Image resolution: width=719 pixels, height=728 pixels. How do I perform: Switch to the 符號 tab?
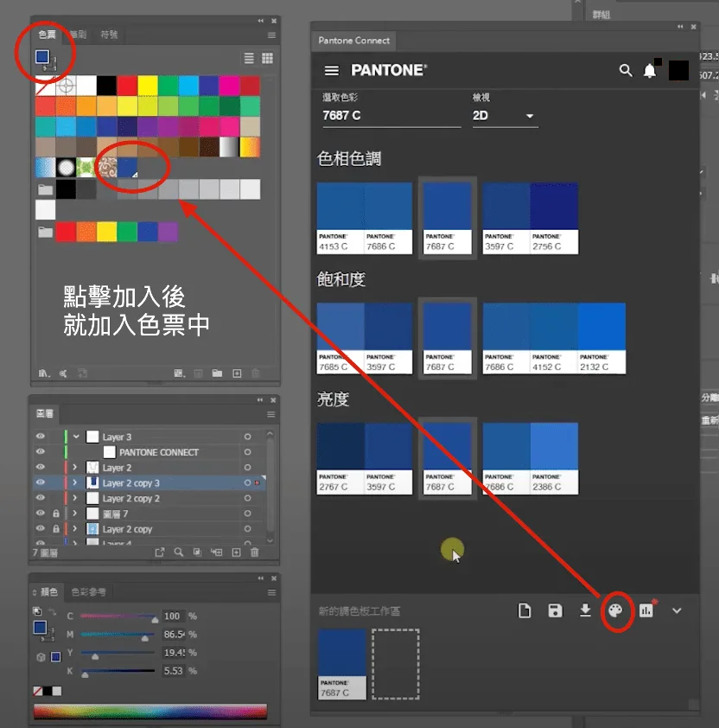(x=109, y=35)
